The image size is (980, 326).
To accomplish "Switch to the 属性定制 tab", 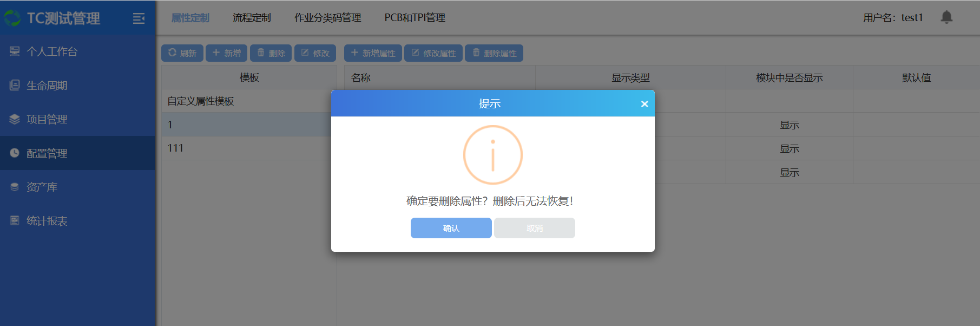I will (190, 18).
